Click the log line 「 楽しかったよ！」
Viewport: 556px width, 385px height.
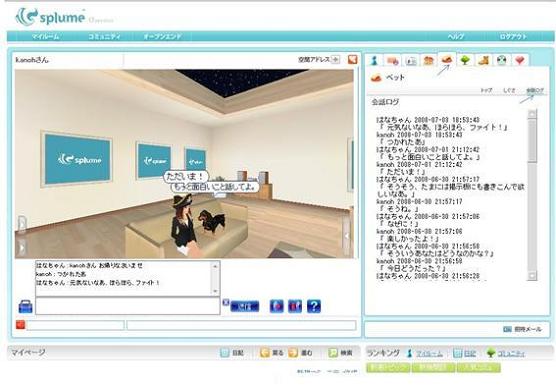tap(409, 239)
